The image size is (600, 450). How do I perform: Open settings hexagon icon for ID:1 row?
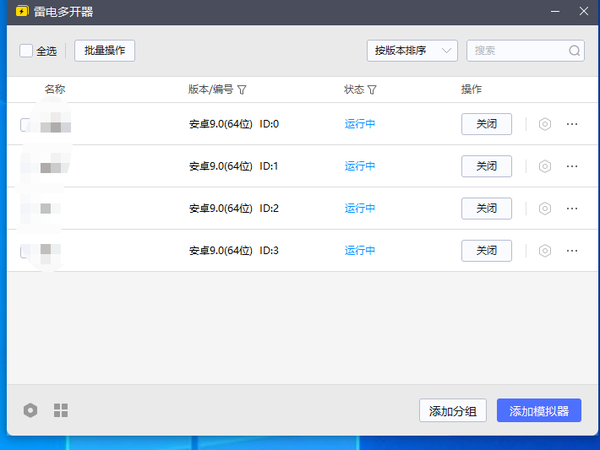coord(545,166)
